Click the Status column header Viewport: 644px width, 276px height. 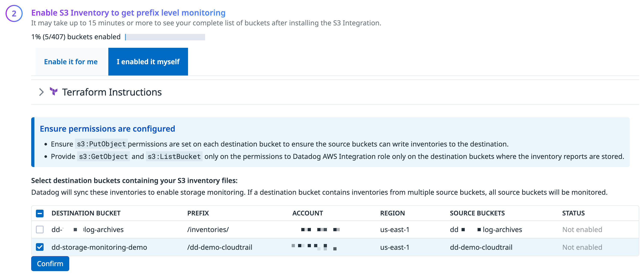pos(573,213)
